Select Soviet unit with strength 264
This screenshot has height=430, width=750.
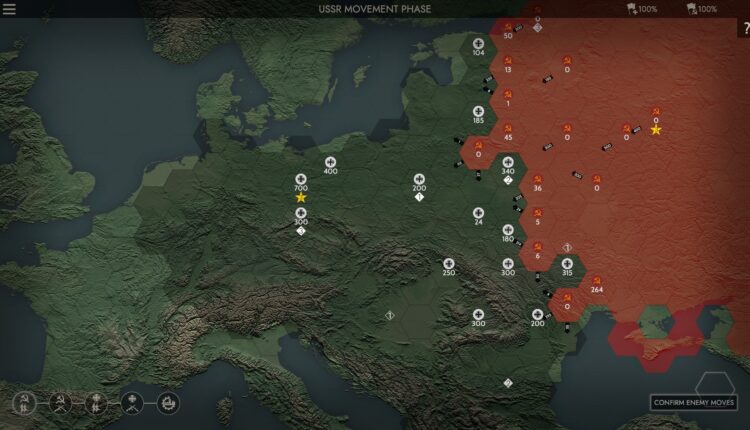point(597,282)
